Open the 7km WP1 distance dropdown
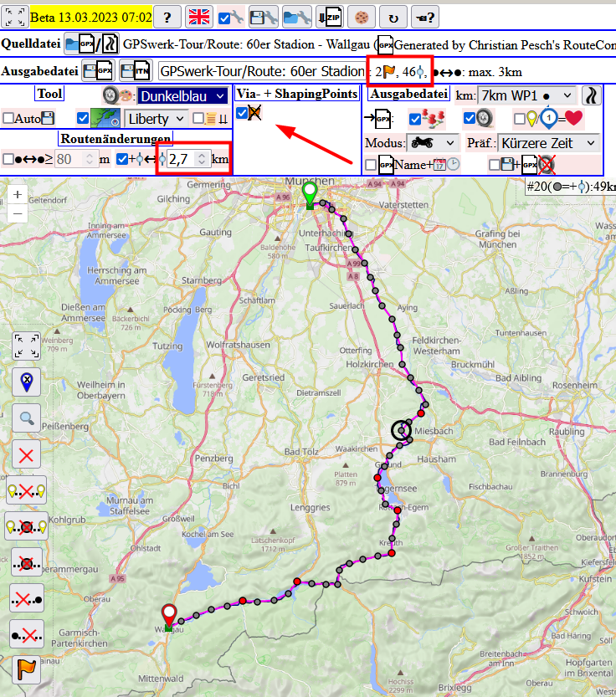The image size is (616, 697). point(527,96)
